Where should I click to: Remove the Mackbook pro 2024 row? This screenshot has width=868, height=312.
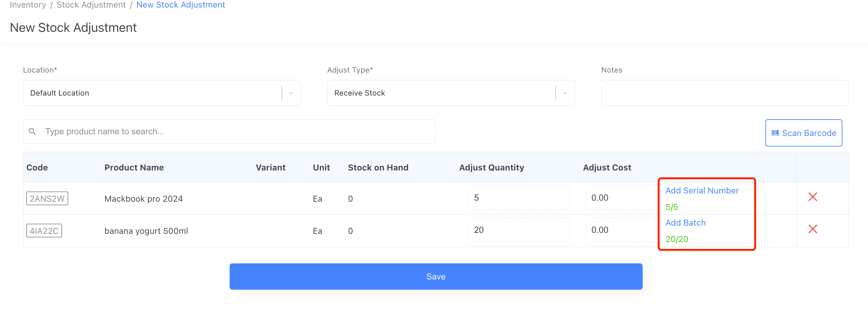813,197
